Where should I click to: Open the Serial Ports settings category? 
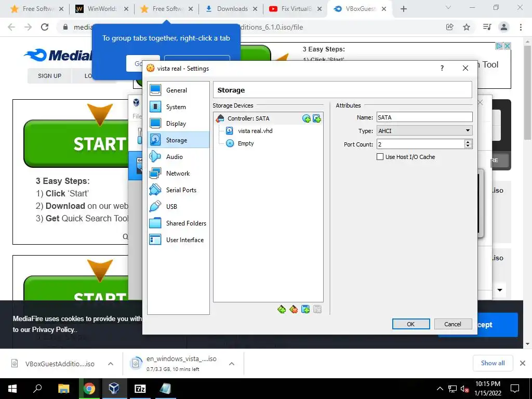click(178, 190)
